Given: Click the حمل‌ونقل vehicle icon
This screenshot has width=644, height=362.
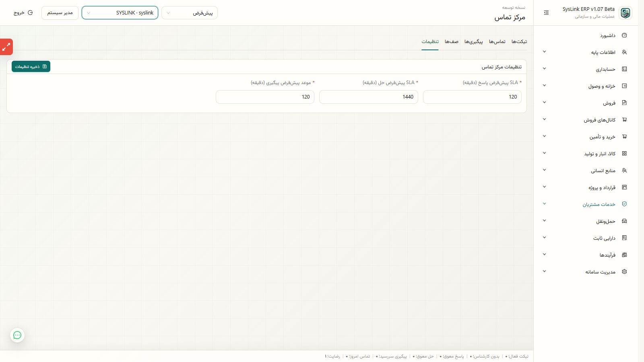Looking at the screenshot, I should click(624, 221).
